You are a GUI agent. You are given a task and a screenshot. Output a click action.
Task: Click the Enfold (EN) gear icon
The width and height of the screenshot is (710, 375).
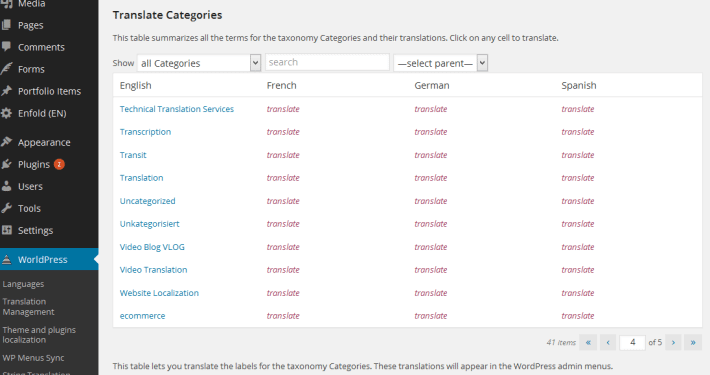coord(6,113)
